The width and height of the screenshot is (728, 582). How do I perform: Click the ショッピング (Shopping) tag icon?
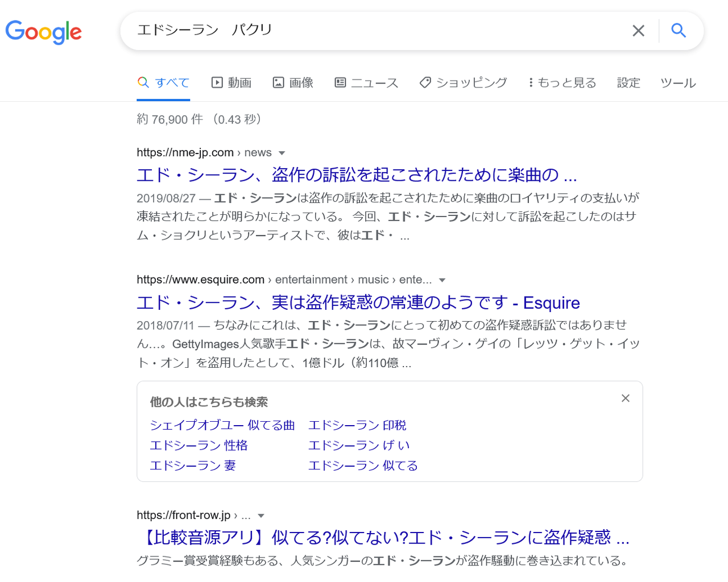[x=424, y=82]
